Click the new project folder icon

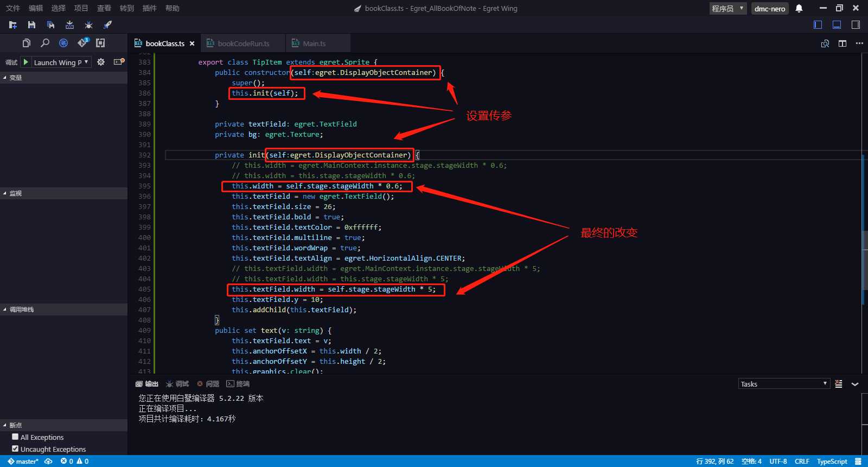(x=13, y=25)
